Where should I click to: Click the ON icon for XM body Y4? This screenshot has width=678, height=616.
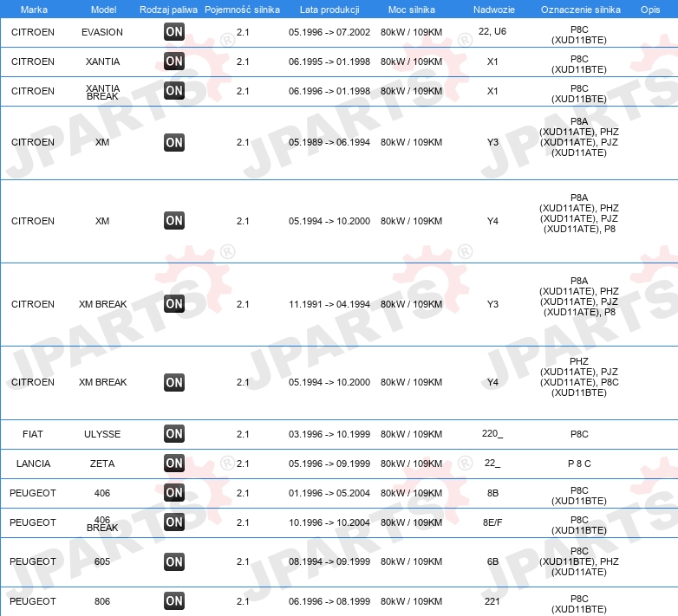coord(173,220)
